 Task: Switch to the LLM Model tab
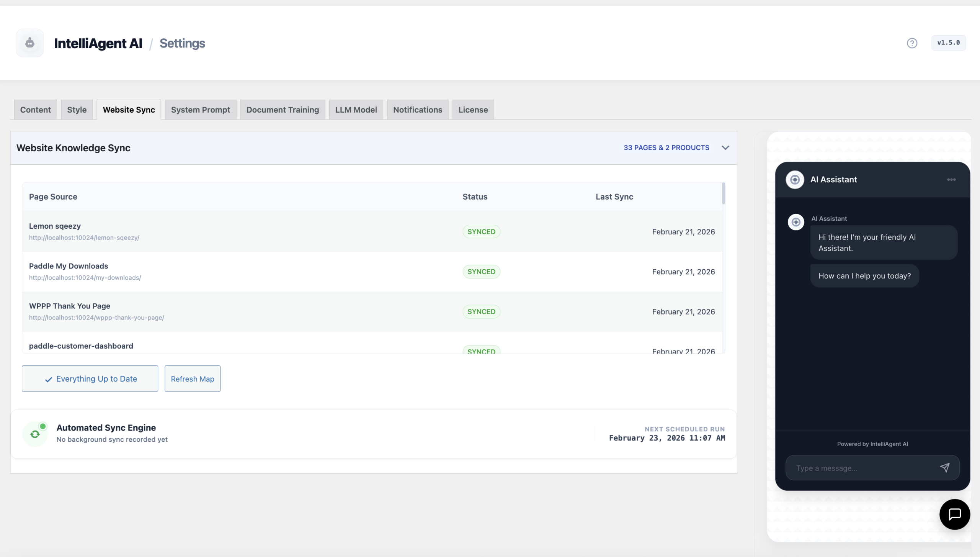pos(356,110)
